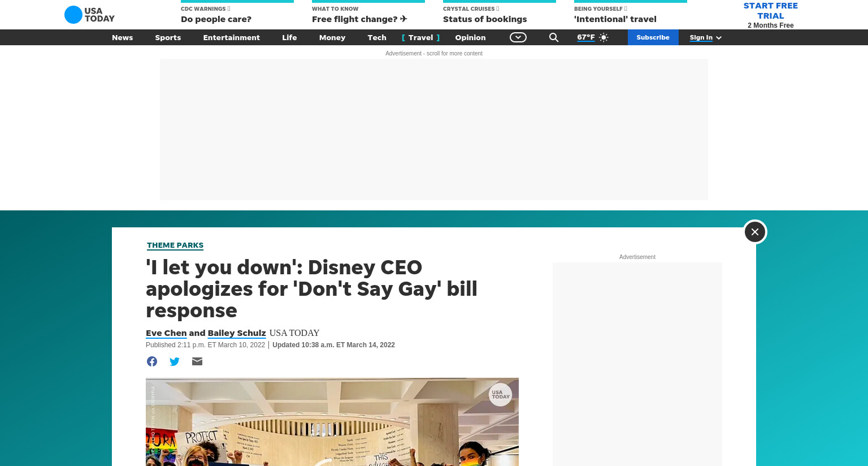View author Bailey Schulz's profile
868x466 pixels.
237,333
